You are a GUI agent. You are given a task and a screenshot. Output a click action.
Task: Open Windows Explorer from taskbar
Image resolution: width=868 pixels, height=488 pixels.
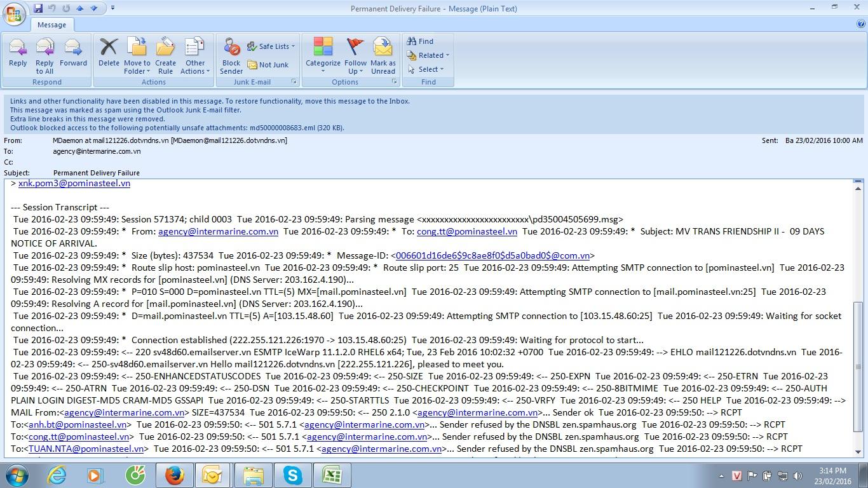254,475
